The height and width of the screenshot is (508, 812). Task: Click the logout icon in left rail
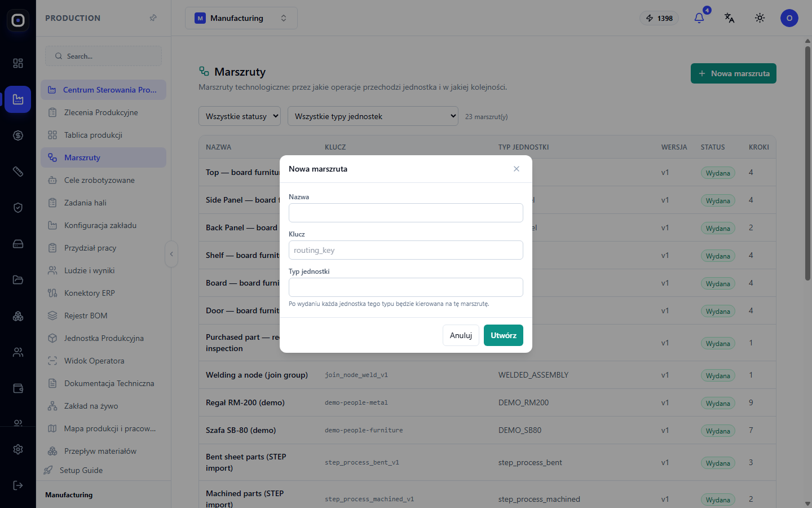[x=18, y=485]
